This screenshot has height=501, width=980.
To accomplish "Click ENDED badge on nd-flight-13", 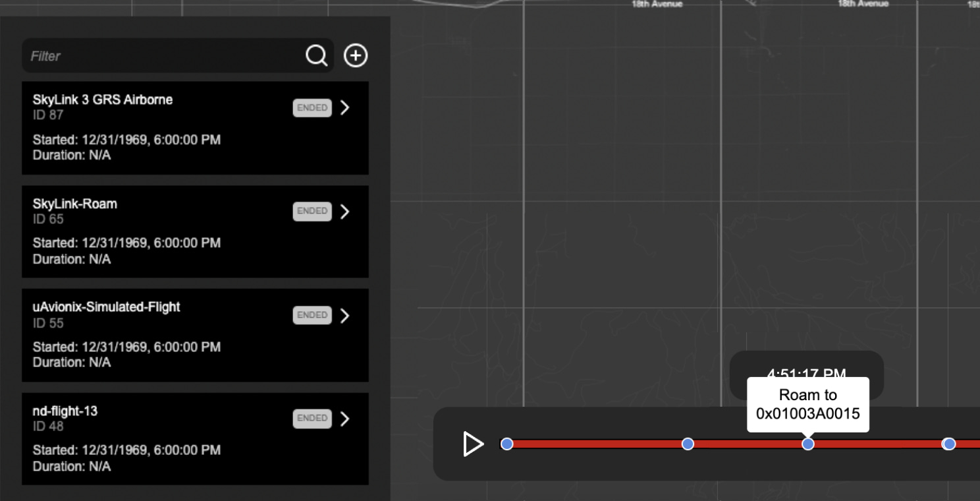I will (312, 418).
